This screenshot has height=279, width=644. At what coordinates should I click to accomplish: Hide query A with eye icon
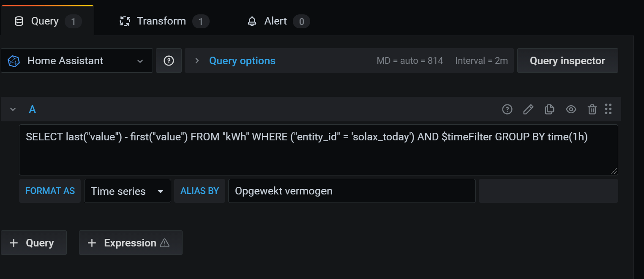click(571, 109)
